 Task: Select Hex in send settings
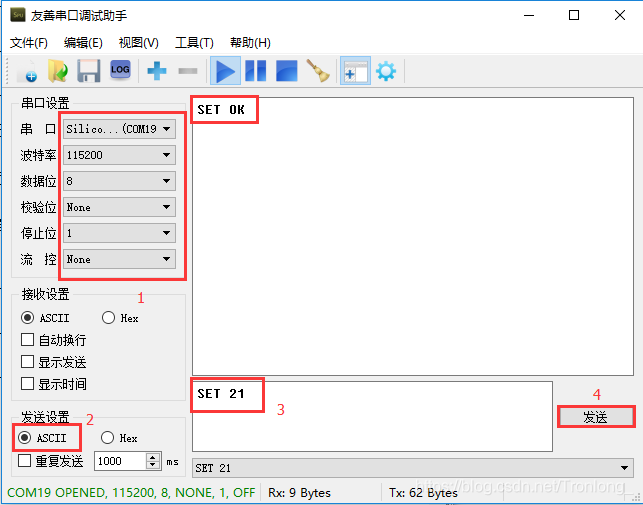click(x=119, y=438)
